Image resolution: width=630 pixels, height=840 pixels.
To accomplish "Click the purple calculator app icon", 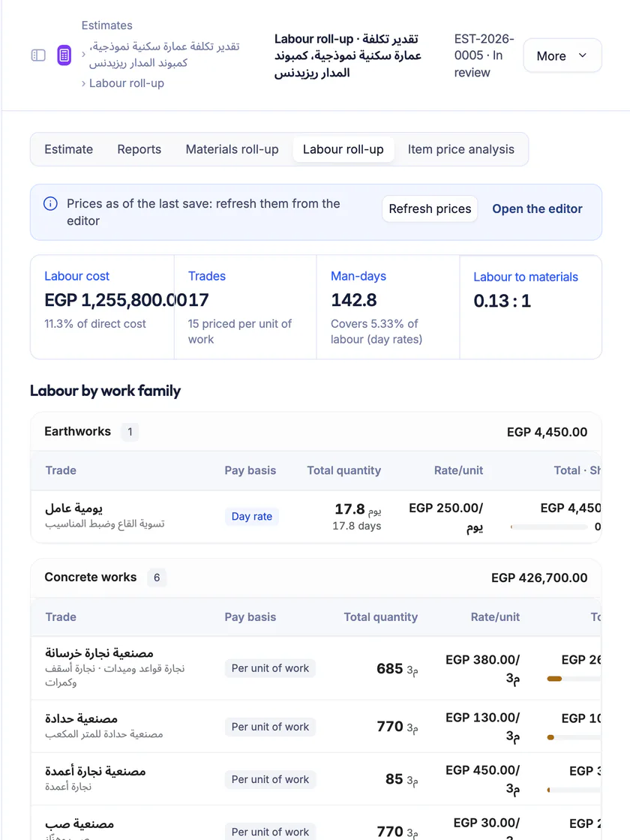I will (x=64, y=55).
